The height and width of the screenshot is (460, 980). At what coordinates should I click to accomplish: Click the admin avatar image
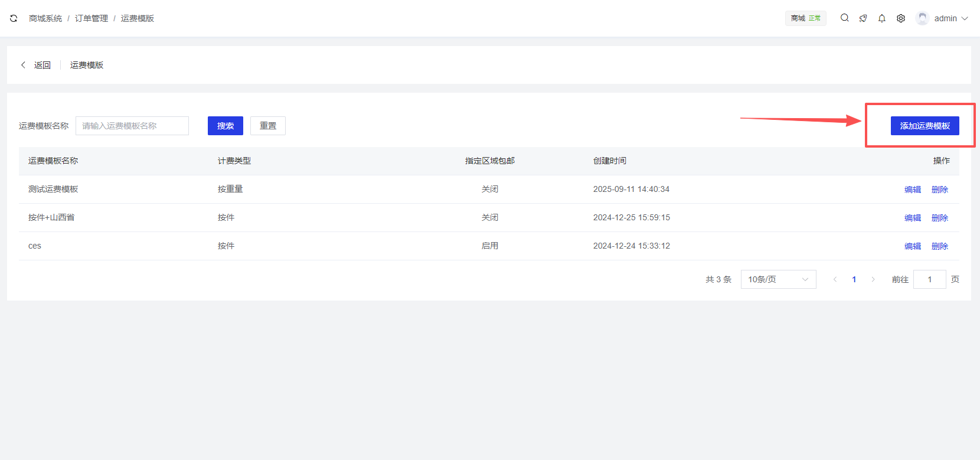922,18
